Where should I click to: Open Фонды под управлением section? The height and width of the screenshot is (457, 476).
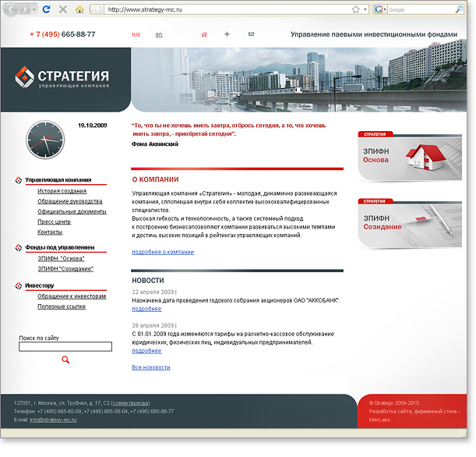tap(60, 247)
